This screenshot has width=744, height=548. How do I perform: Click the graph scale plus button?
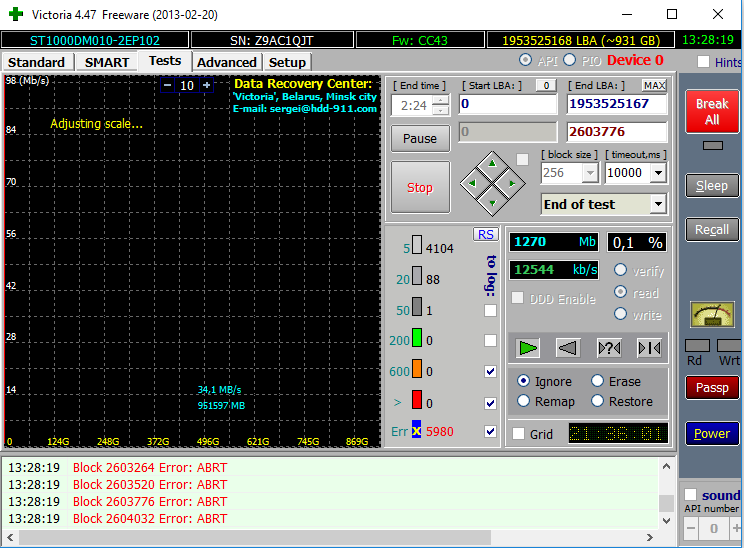(207, 85)
